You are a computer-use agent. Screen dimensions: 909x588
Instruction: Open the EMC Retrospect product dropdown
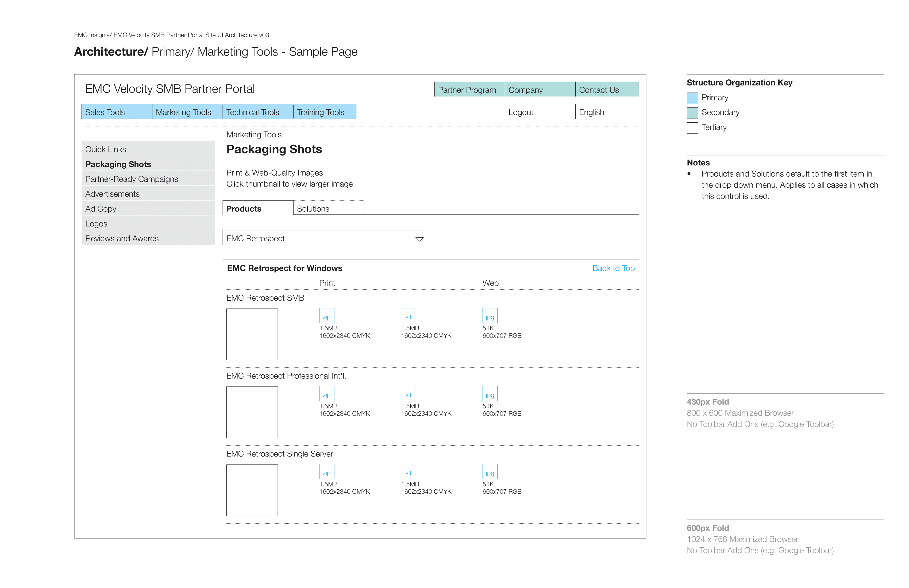click(325, 238)
